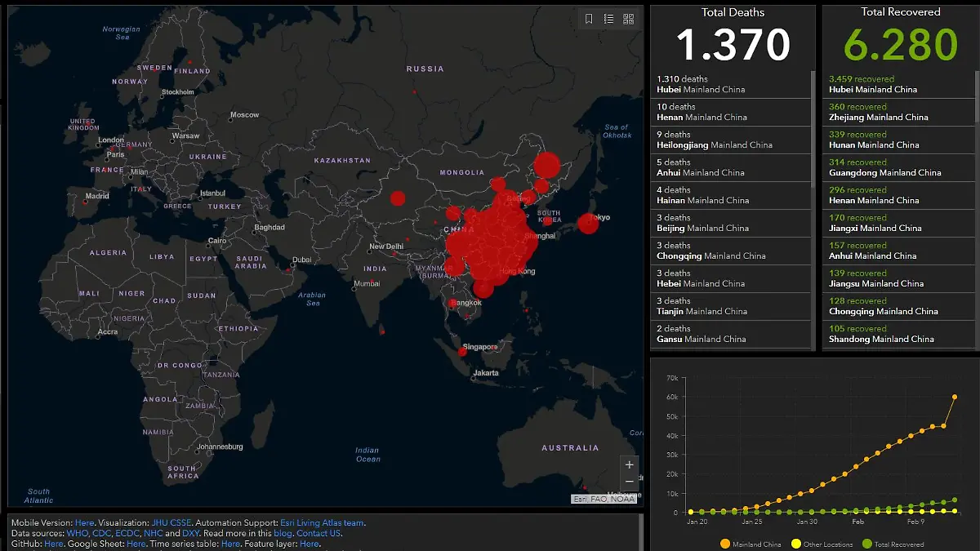980x551 pixels.
Task: Select the '157 recovered Anhui' row
Action: click(x=898, y=251)
